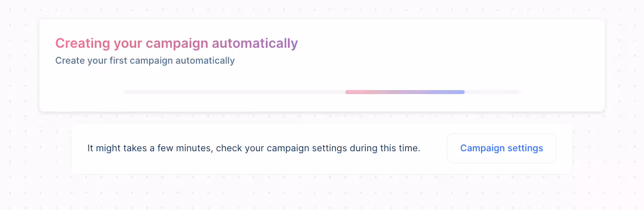Open the Campaign settings button
This screenshot has width=644, height=210.
[x=501, y=148]
